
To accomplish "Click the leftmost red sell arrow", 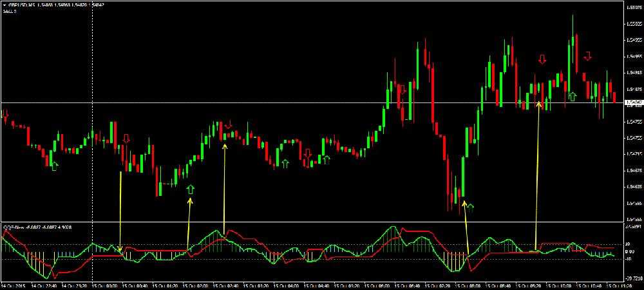I will [x=6, y=116].
